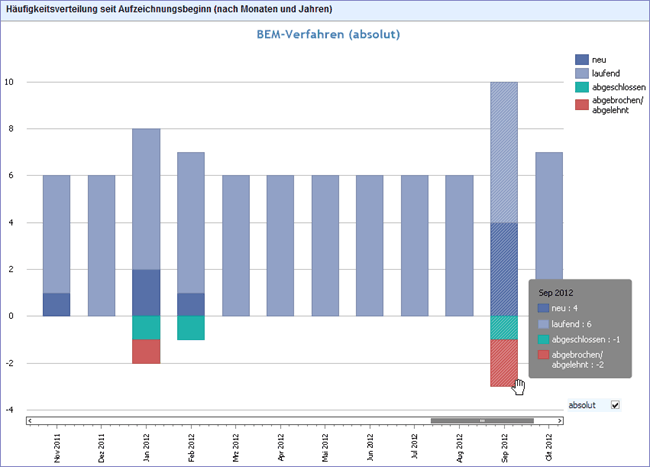Click the Okt 2012 axis label
This screenshot has height=467, width=650.
click(x=549, y=447)
